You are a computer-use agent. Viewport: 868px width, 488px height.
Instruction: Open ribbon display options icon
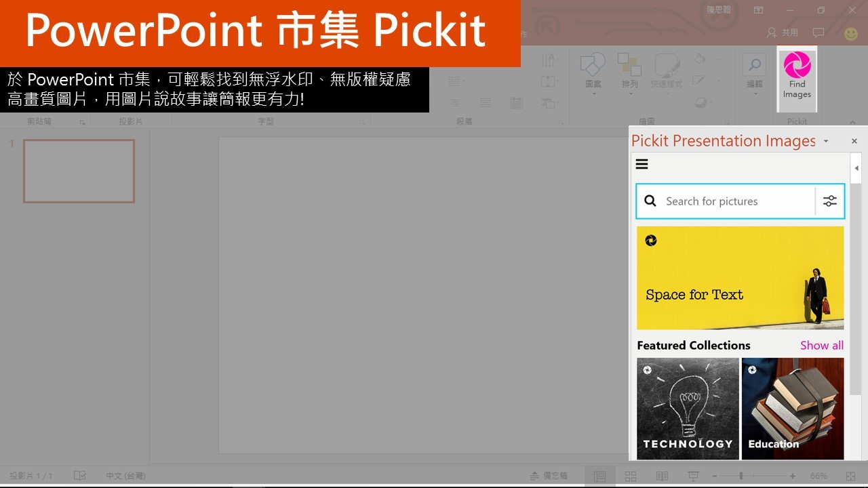(x=759, y=10)
